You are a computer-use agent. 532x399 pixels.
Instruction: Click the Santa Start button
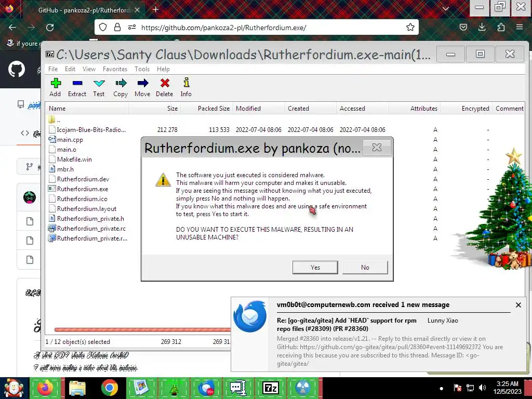click(14, 388)
